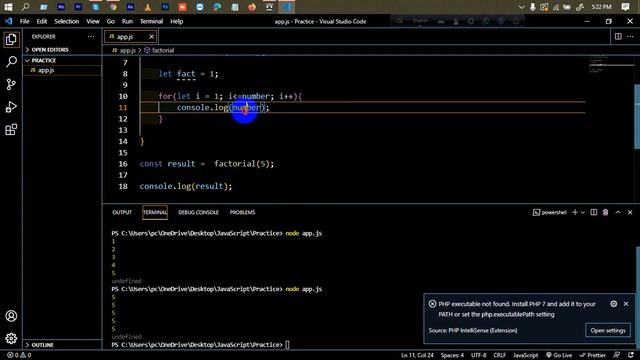Click the feedback icon in status bar
Image resolution: width=640 pixels, height=360 pixels.
(616, 355)
